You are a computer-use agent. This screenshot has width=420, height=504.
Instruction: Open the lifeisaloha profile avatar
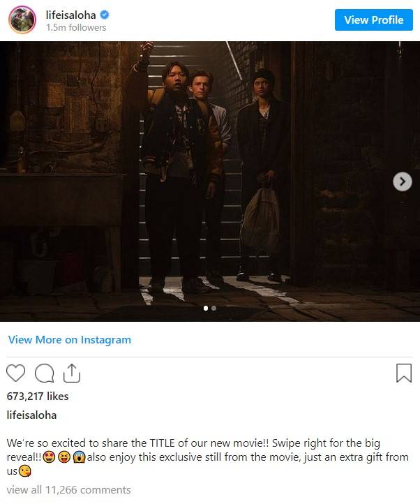tap(22, 20)
